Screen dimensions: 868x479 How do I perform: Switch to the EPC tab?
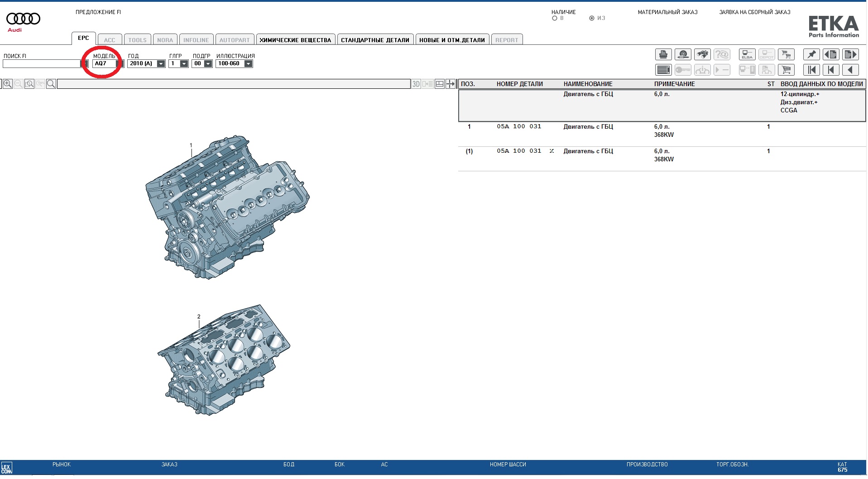click(83, 38)
